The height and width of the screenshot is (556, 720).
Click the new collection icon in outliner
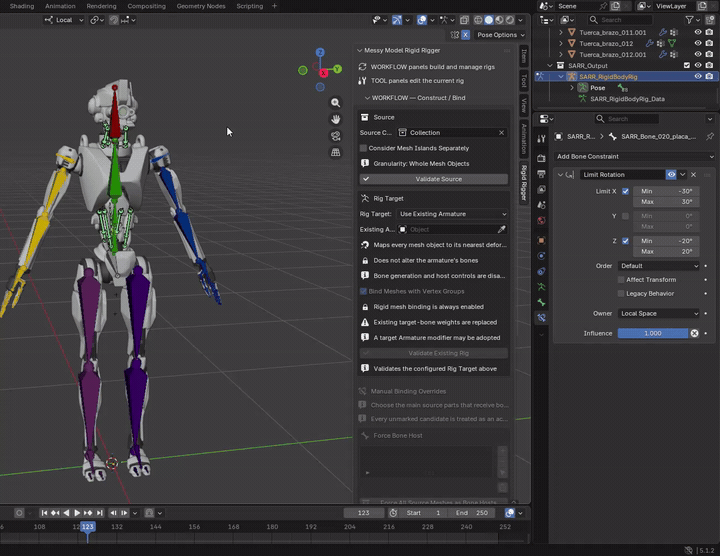tap(709, 20)
